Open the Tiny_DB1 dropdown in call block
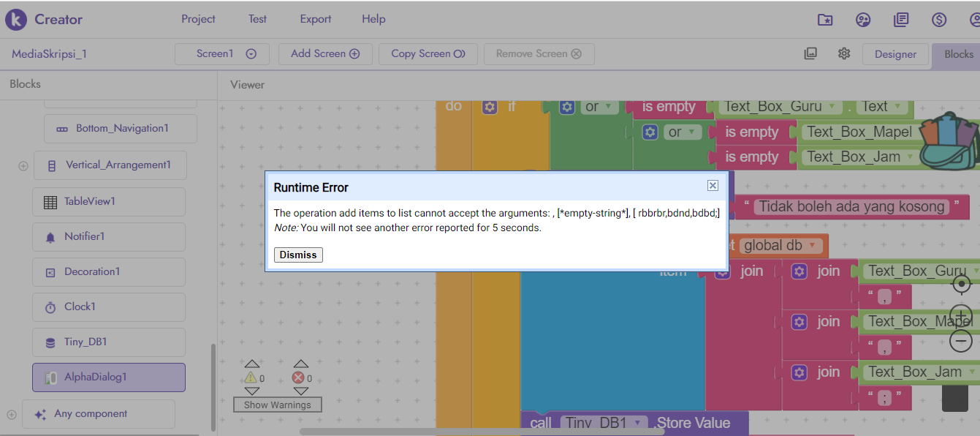This screenshot has width=980, height=436. click(x=605, y=423)
